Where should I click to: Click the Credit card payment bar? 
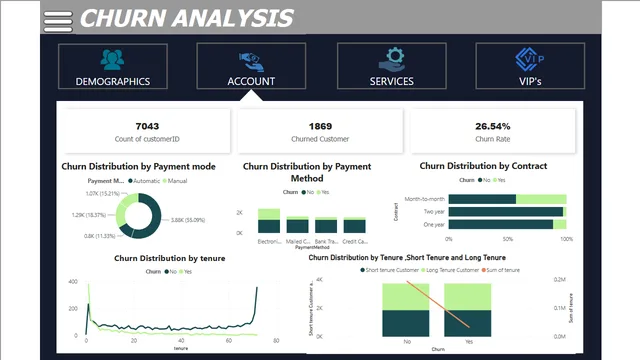[x=355, y=225]
